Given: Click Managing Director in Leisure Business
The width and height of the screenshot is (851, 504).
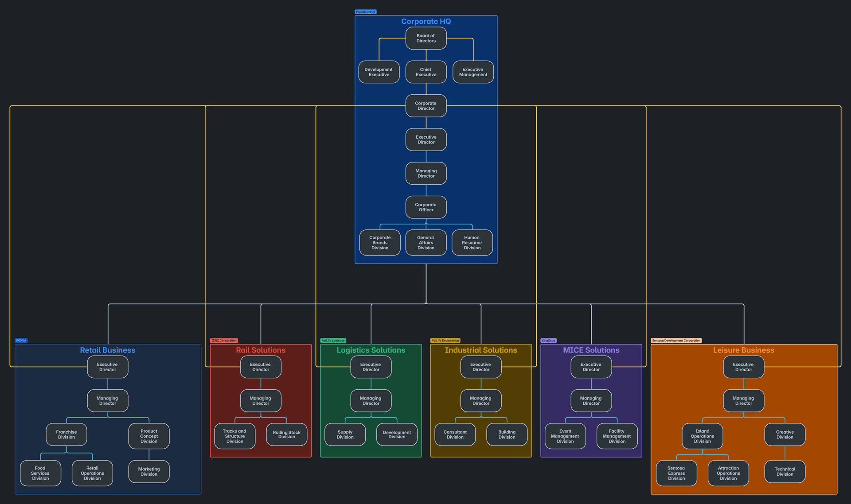Looking at the screenshot, I should point(744,401).
